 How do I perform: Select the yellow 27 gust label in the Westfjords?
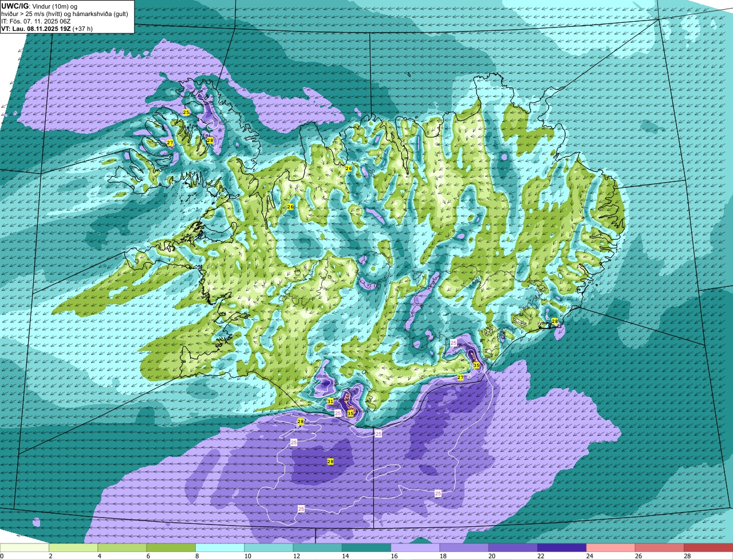[170, 143]
